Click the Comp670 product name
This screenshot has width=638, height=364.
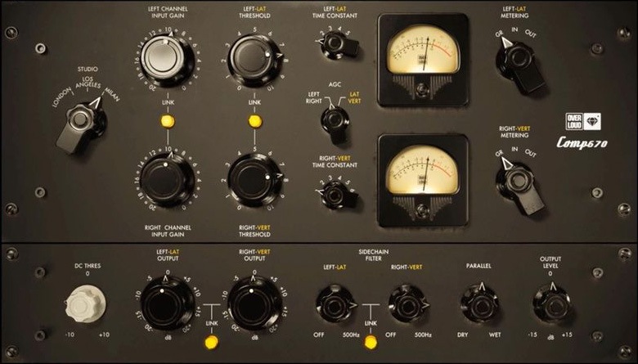point(582,143)
